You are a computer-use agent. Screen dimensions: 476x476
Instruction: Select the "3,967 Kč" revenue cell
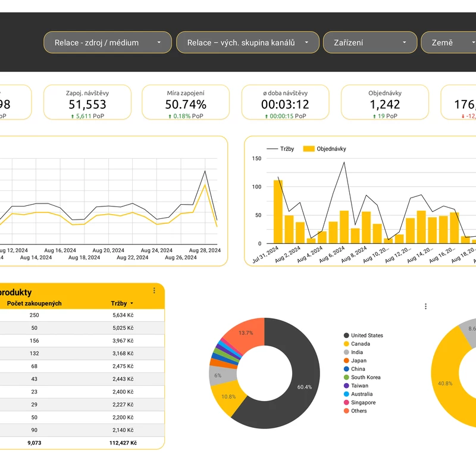(123, 340)
